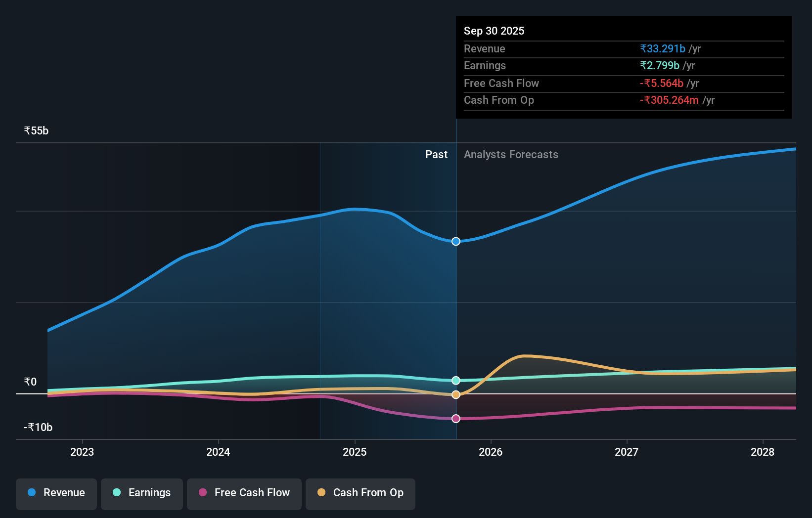This screenshot has width=812, height=518.
Task: Hide the Earnings line via its legend
Action: (x=142, y=493)
